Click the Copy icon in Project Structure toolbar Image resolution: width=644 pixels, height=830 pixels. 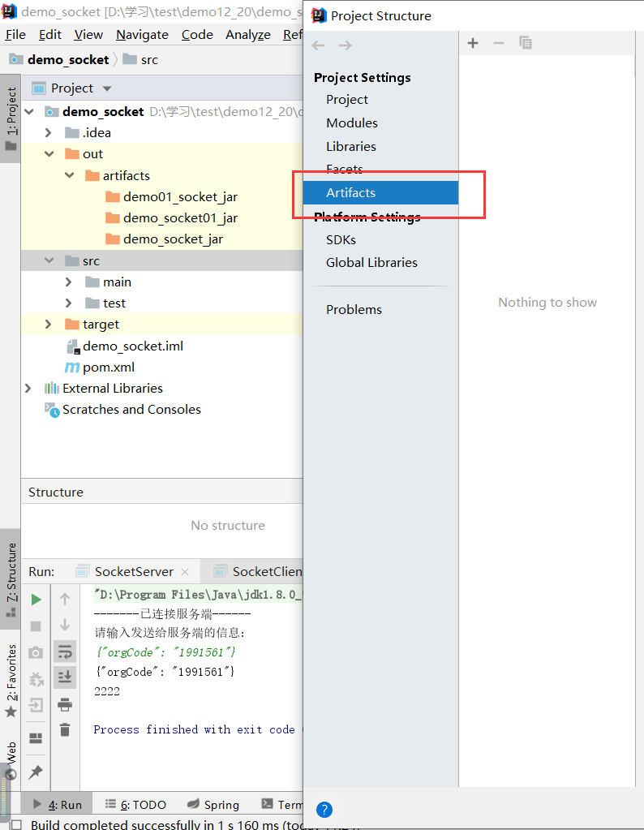pos(525,43)
